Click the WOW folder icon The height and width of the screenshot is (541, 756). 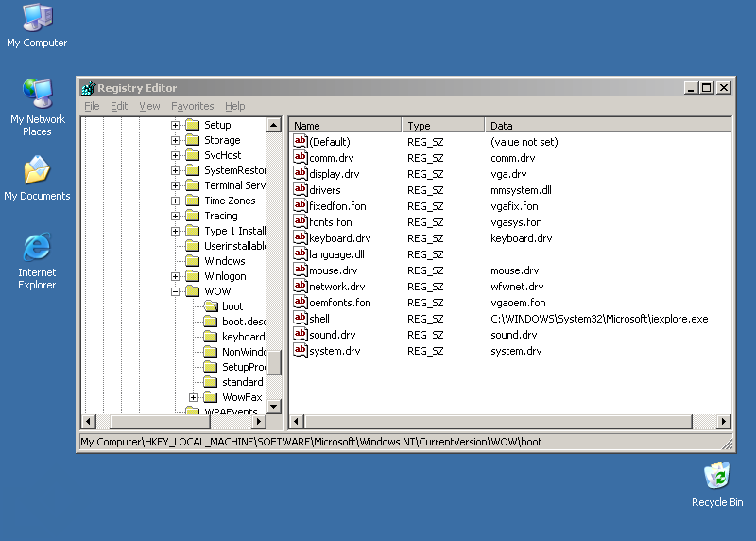point(193,291)
